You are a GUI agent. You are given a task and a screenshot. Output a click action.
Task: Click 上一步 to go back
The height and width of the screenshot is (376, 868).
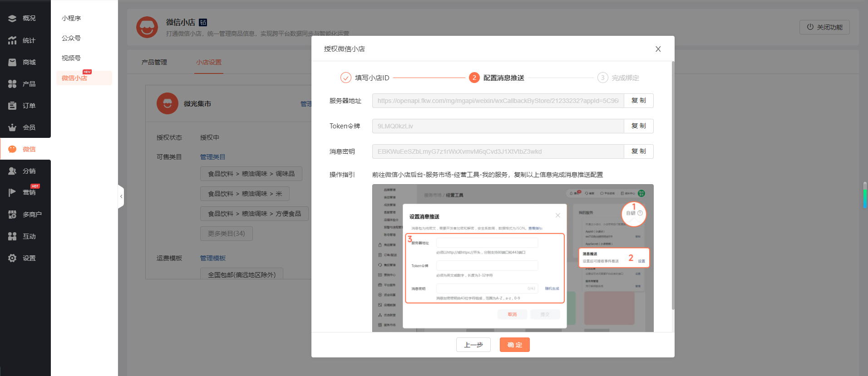473,345
